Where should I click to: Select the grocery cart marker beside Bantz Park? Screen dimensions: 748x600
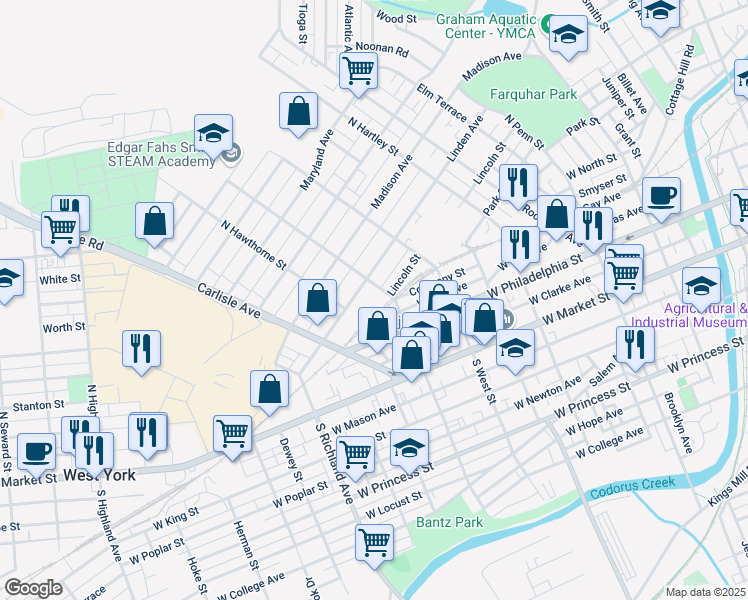click(374, 544)
